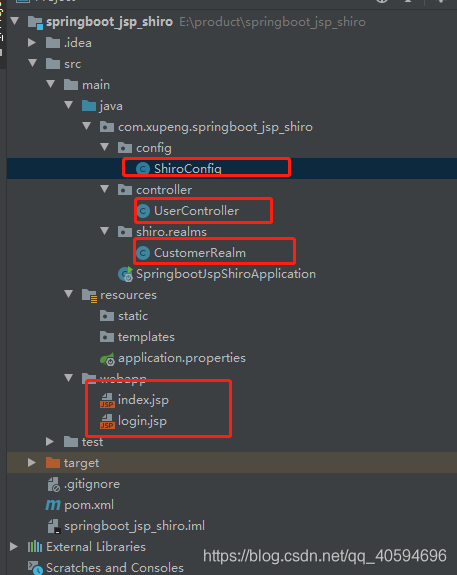Select SpringbootJspShiroApplication in the tree

[226, 274]
